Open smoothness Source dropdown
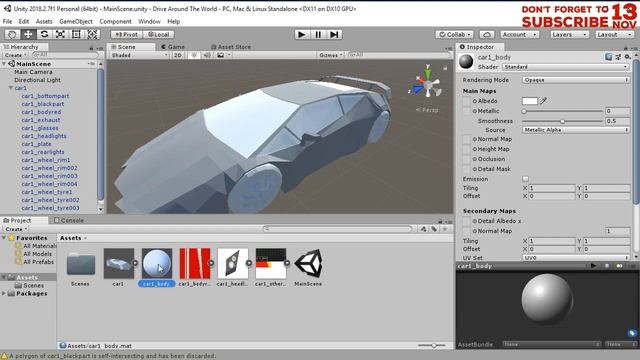This screenshot has width=640, height=360. coord(576,130)
